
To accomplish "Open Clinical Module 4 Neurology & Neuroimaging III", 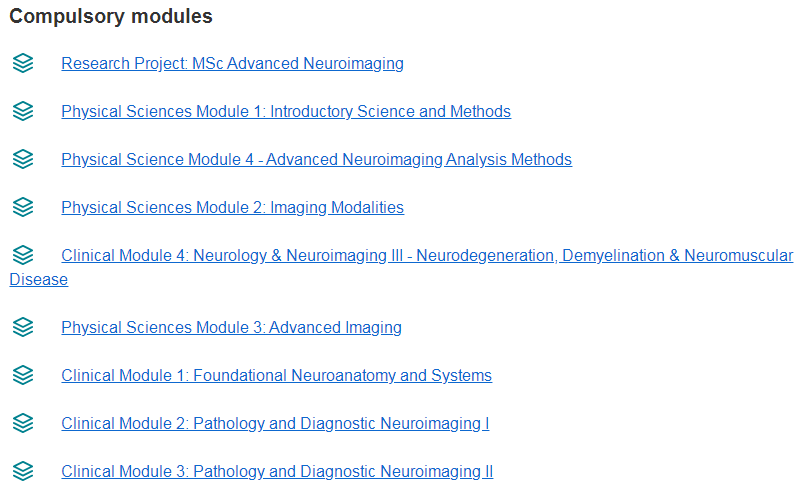I will (427, 255).
